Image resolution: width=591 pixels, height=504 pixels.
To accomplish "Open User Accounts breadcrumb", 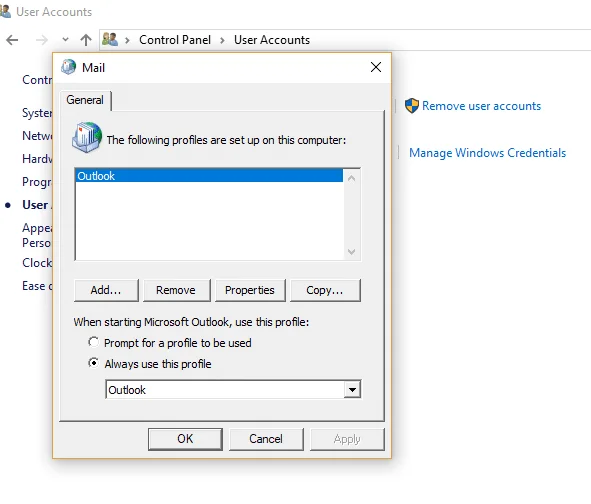I will tap(272, 40).
